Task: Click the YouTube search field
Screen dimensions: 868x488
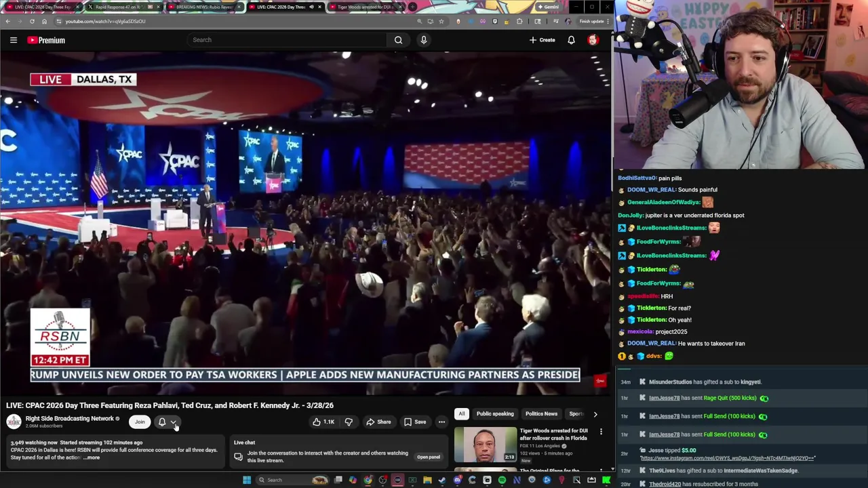Action: tap(286, 40)
